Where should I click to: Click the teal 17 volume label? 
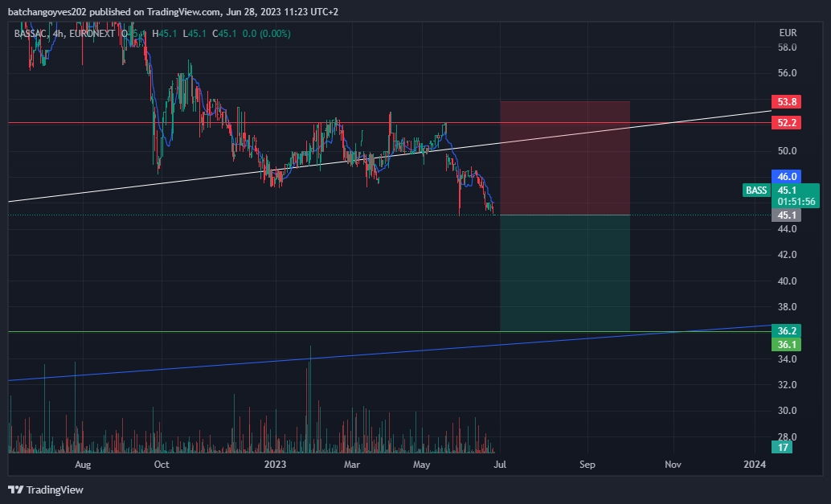(783, 447)
